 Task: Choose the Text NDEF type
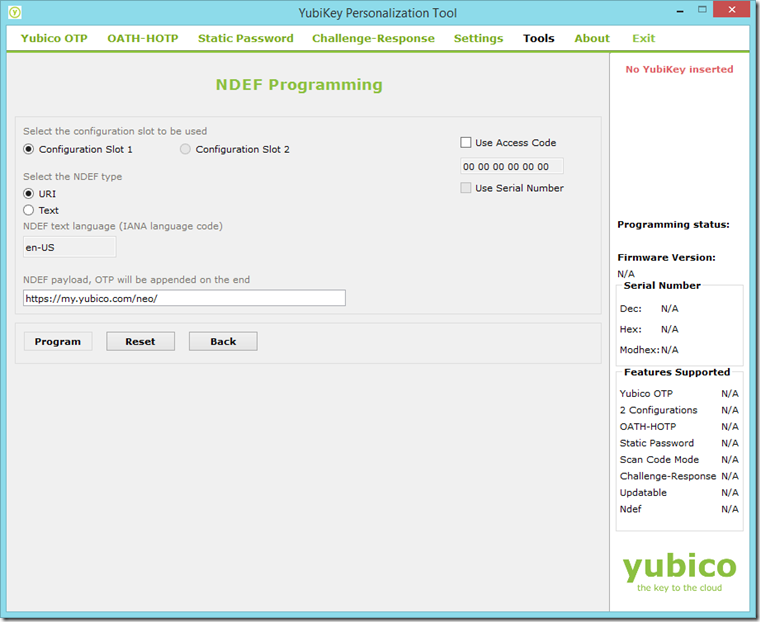[29, 210]
